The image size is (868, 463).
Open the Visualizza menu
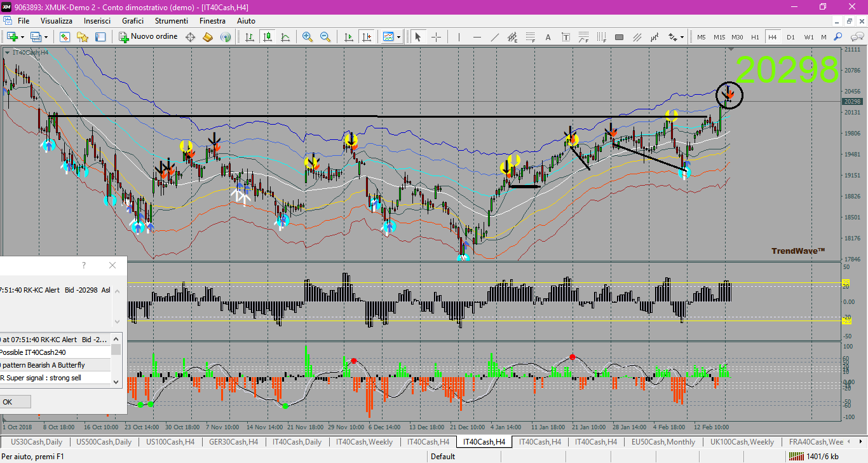57,21
